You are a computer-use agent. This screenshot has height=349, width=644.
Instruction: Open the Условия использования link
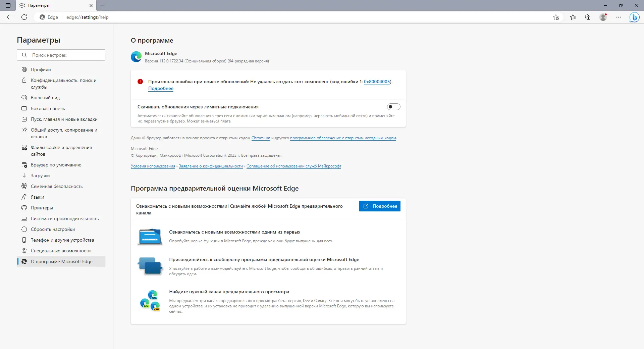[153, 166]
